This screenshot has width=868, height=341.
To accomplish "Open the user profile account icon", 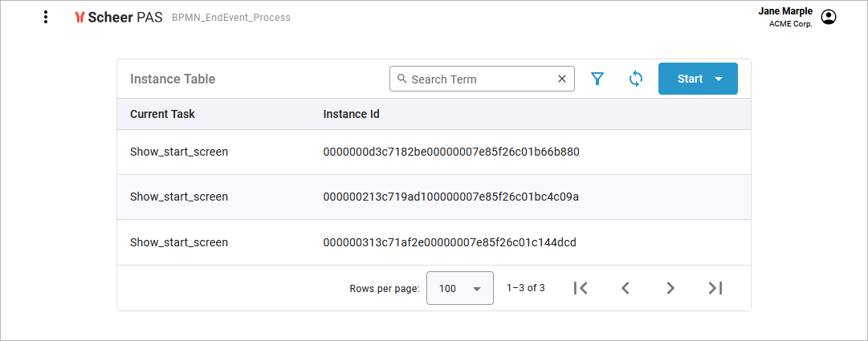I will pyautogui.click(x=829, y=17).
